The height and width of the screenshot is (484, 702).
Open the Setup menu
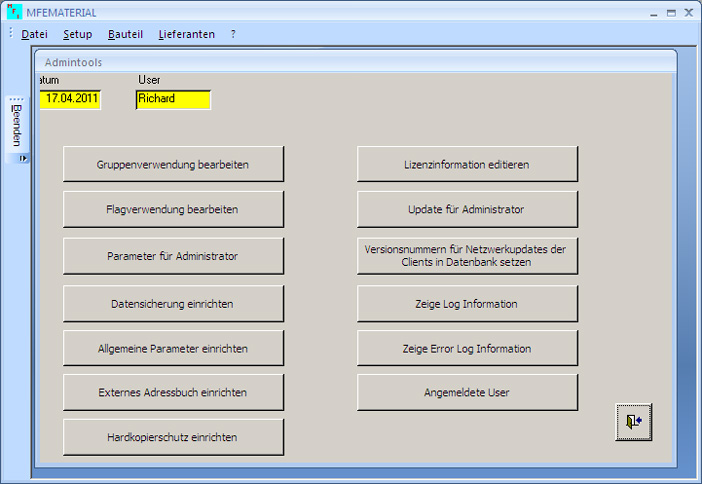coord(77,34)
